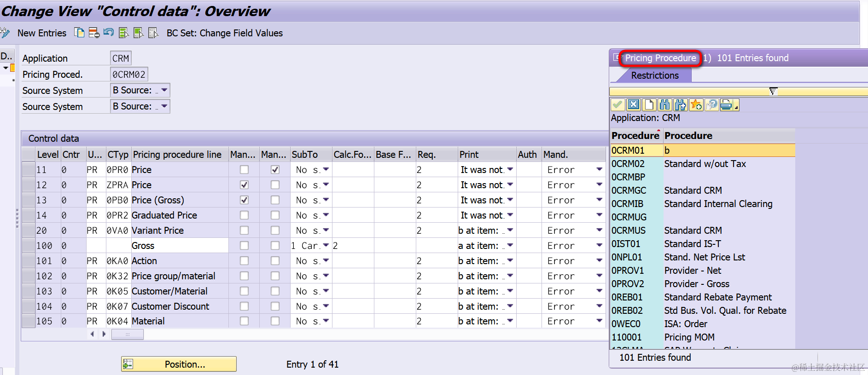This screenshot has height=375, width=868.
Task: Select procedure 0REB01 Standard Rebate Payment
Action: 703,297
